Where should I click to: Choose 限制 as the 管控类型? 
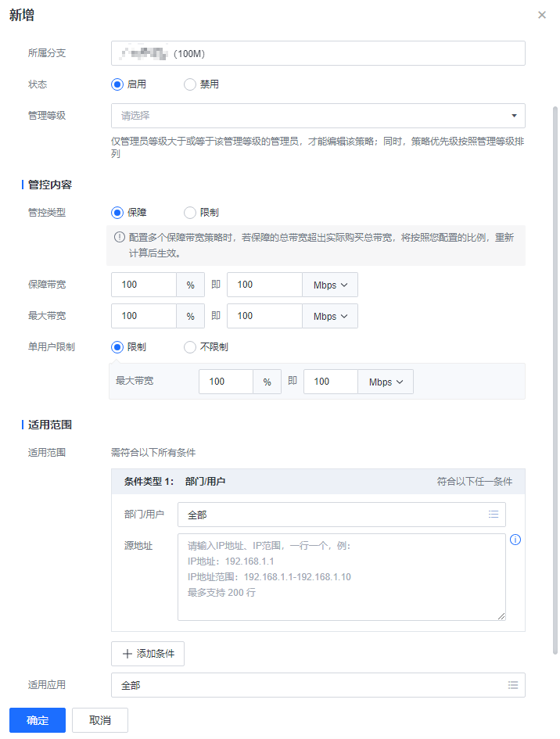click(x=190, y=212)
